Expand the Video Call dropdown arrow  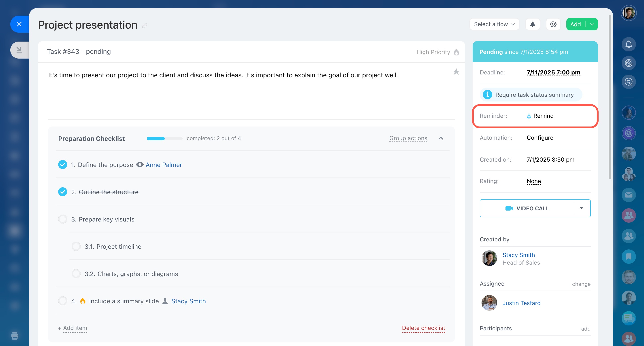pos(582,208)
